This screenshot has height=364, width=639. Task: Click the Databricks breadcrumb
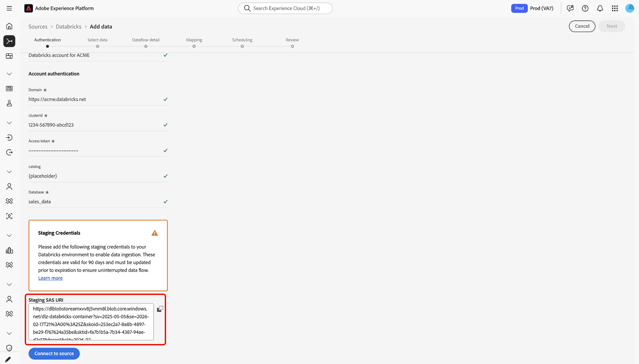(68, 26)
